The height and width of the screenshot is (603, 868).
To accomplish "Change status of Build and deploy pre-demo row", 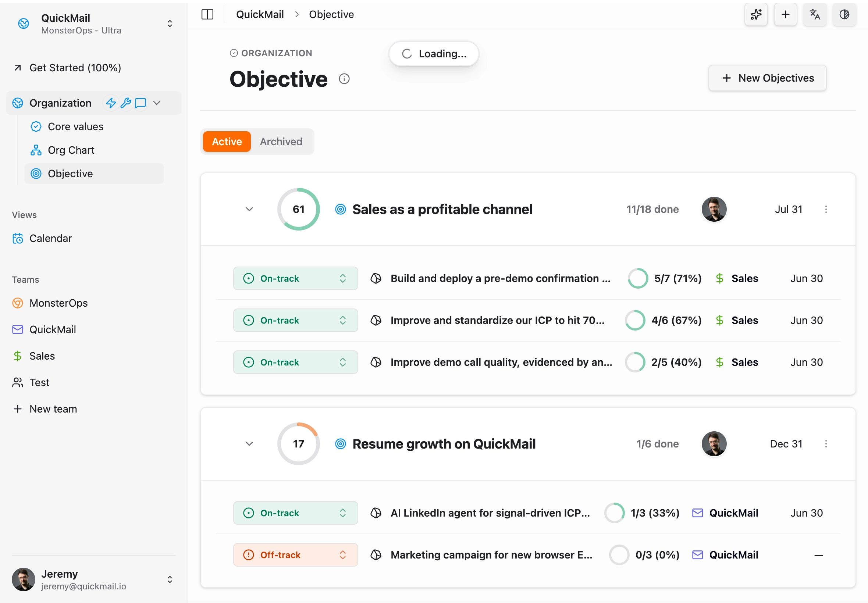I will tap(295, 278).
